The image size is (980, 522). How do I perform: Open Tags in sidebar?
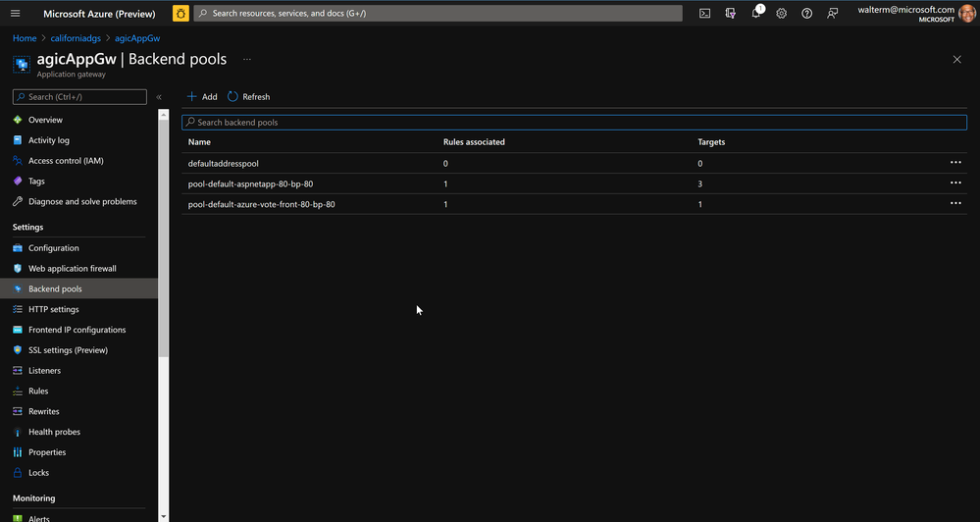36,182
